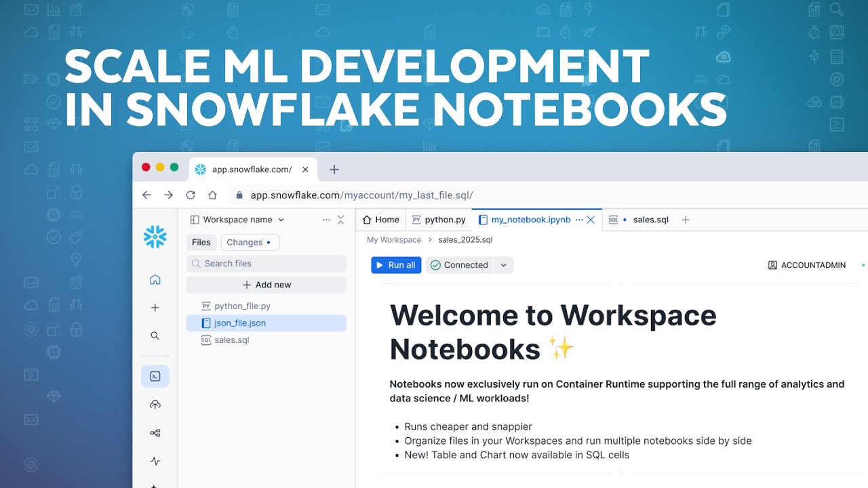Click the data pipeline graph icon in sidebar

point(155,433)
